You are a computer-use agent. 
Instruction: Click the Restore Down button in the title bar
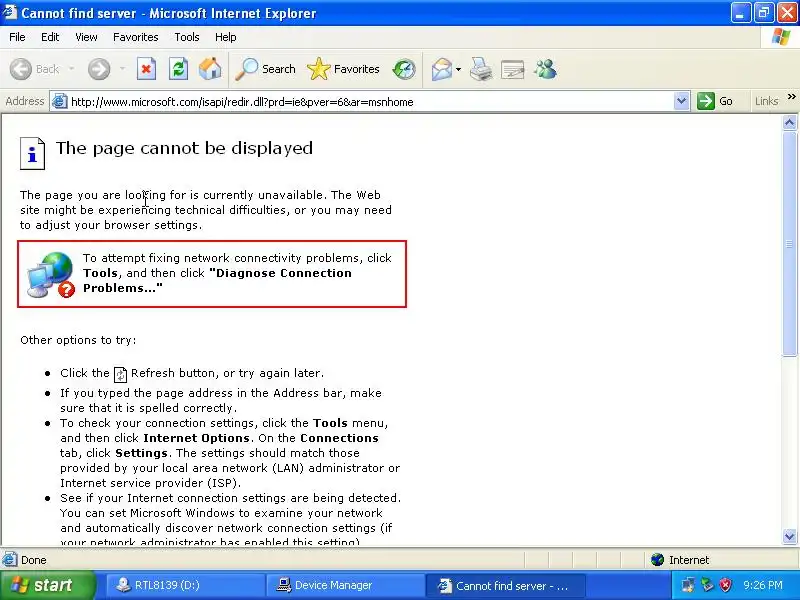coord(764,13)
